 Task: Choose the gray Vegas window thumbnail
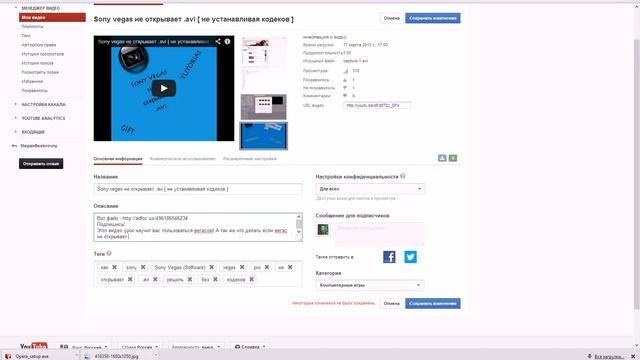263,107
